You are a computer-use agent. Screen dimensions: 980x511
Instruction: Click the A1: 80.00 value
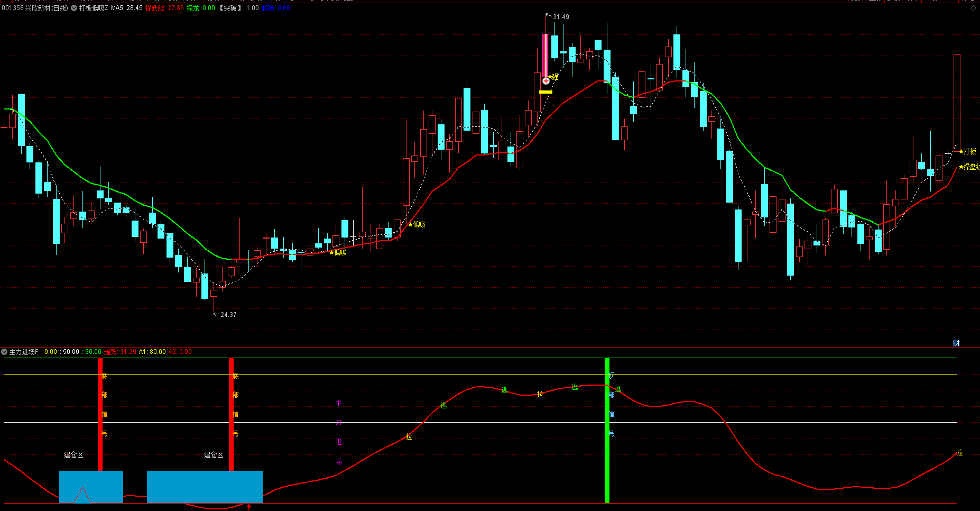coord(152,352)
